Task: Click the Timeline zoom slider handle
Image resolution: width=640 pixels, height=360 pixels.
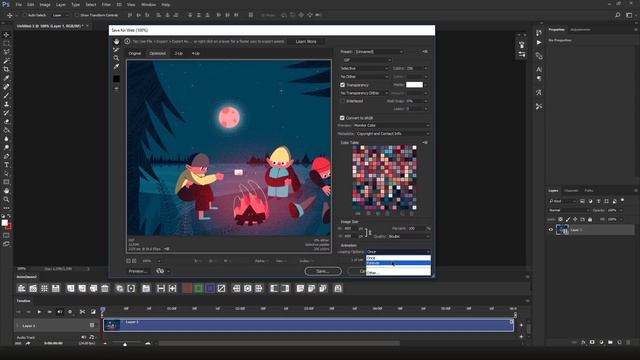Action: 125,344
